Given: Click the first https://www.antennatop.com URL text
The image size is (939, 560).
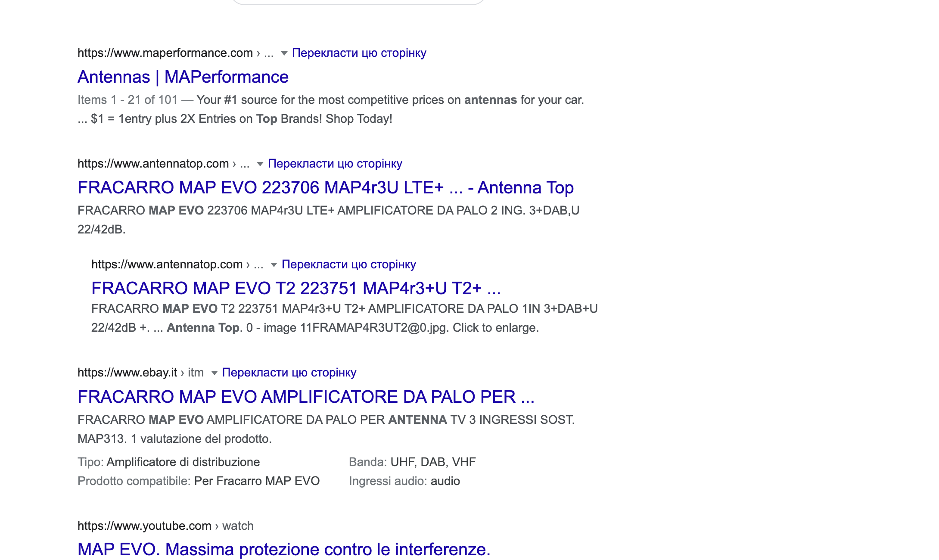Looking at the screenshot, I should pyautogui.click(x=153, y=164).
